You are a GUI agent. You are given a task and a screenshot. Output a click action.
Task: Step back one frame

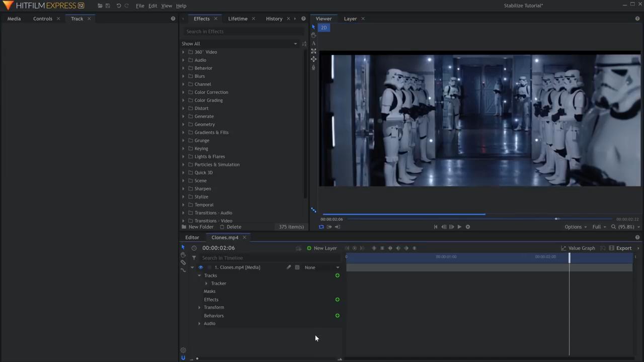[x=444, y=227]
